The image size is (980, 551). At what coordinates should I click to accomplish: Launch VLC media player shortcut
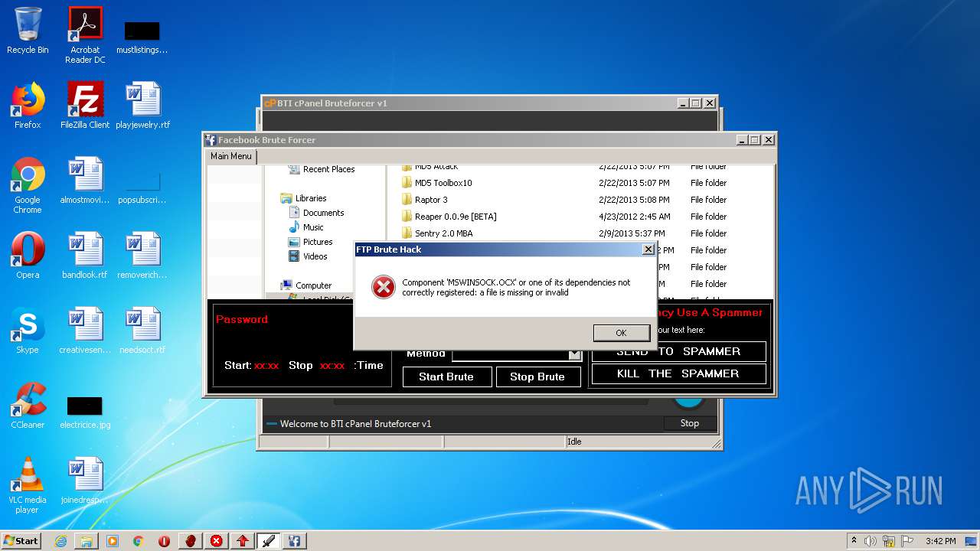pos(28,486)
